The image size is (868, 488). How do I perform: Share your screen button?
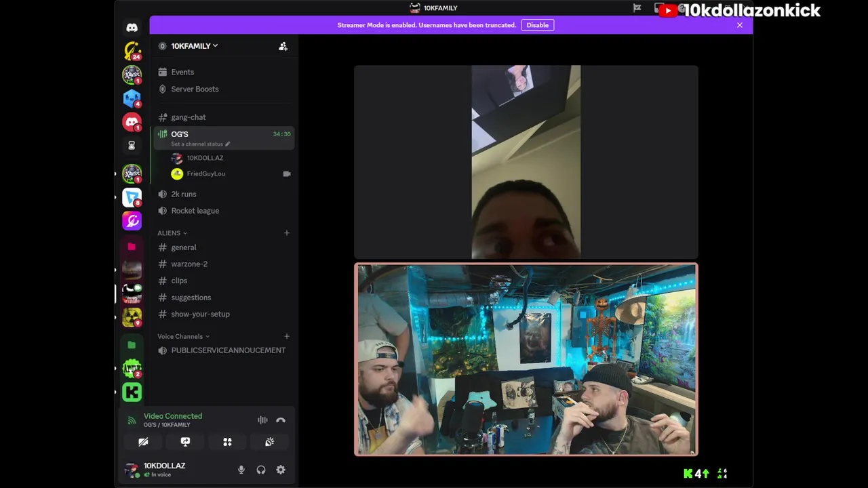click(x=185, y=442)
